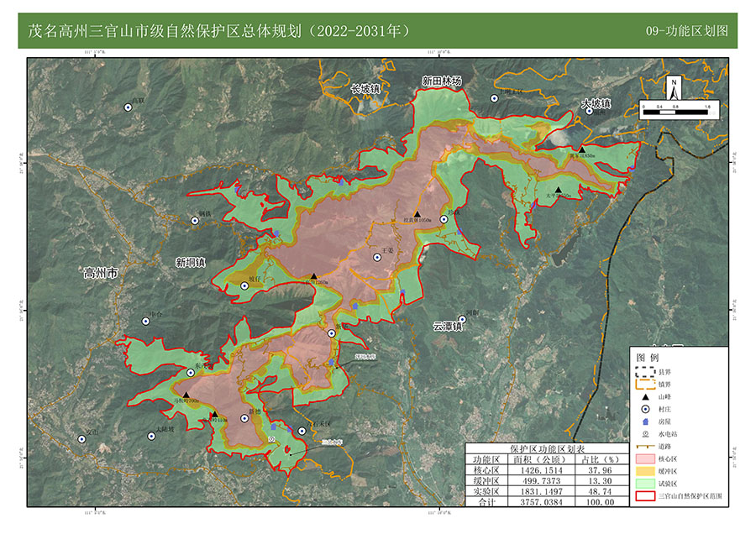Click the north arrow compass symbol
This screenshot has height=534, width=756.
674,87
